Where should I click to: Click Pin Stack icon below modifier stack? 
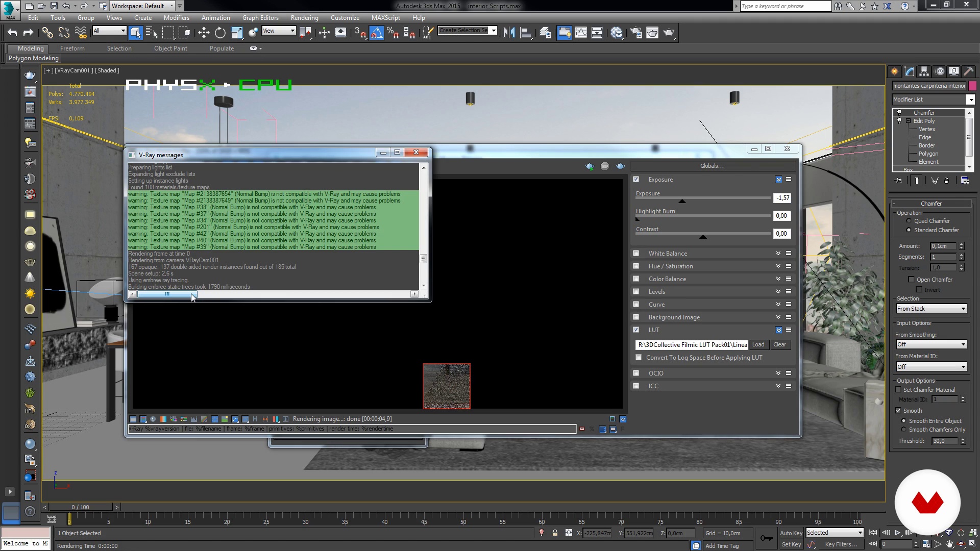899,181
